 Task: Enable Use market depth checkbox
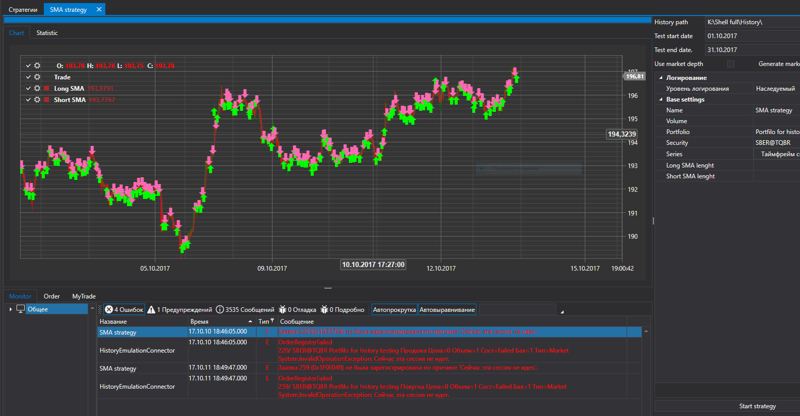(731, 64)
